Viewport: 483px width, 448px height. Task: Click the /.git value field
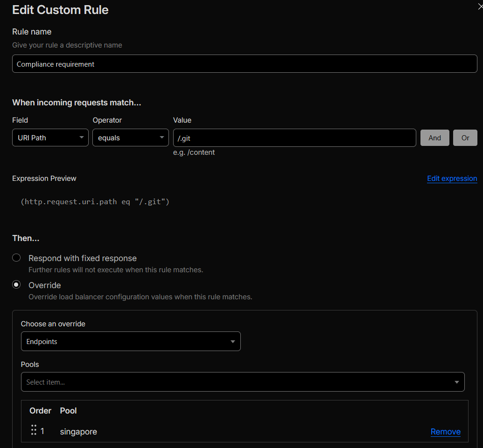pyautogui.click(x=294, y=138)
